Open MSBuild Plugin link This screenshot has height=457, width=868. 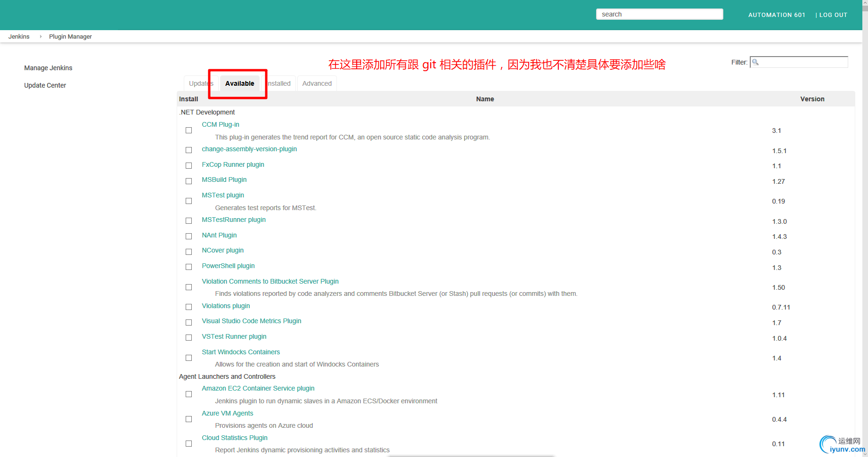pyautogui.click(x=224, y=180)
